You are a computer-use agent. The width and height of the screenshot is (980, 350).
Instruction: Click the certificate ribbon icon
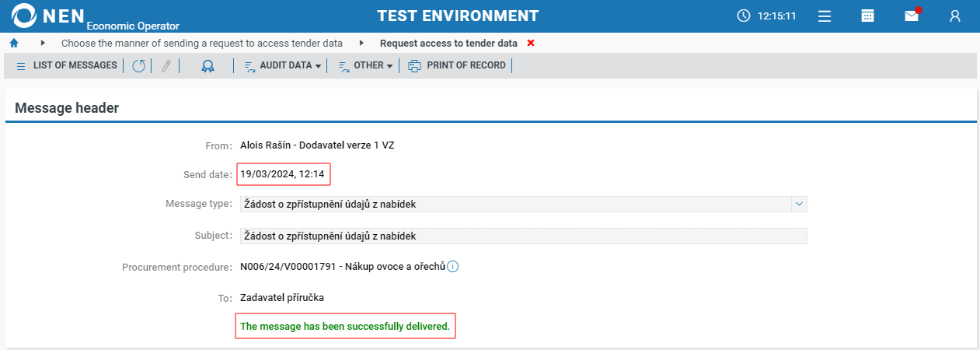pyautogui.click(x=208, y=66)
